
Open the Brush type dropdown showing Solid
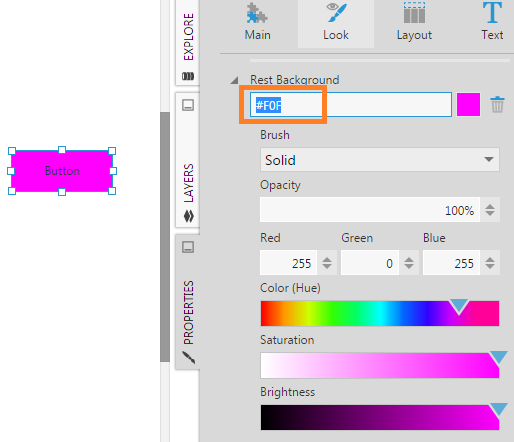380,160
